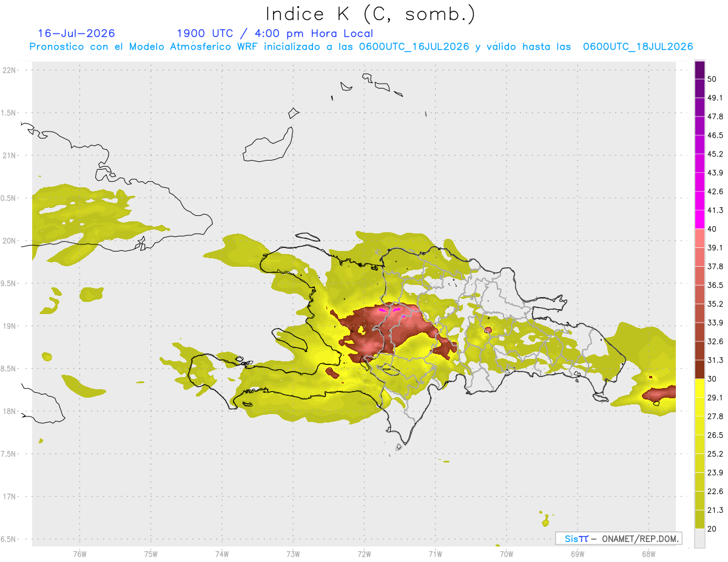The height and width of the screenshot is (562, 728).
Task: Click the colorbar label '29.1'
Action: point(715,398)
